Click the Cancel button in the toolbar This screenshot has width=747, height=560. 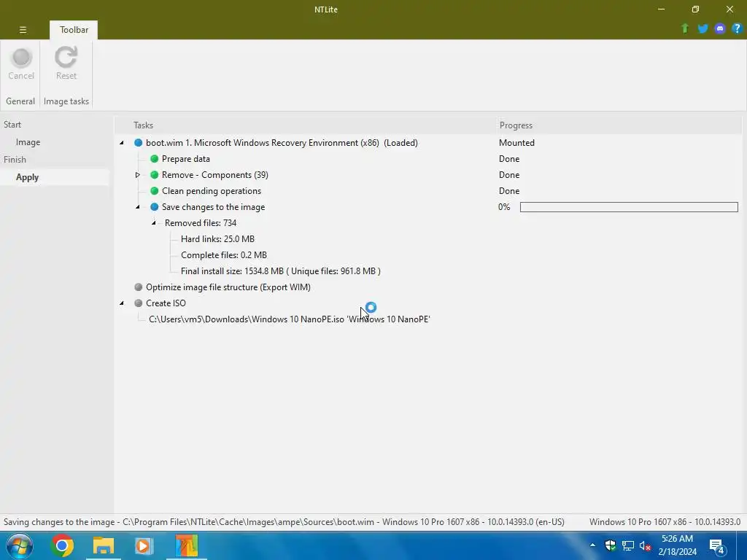pos(21,64)
